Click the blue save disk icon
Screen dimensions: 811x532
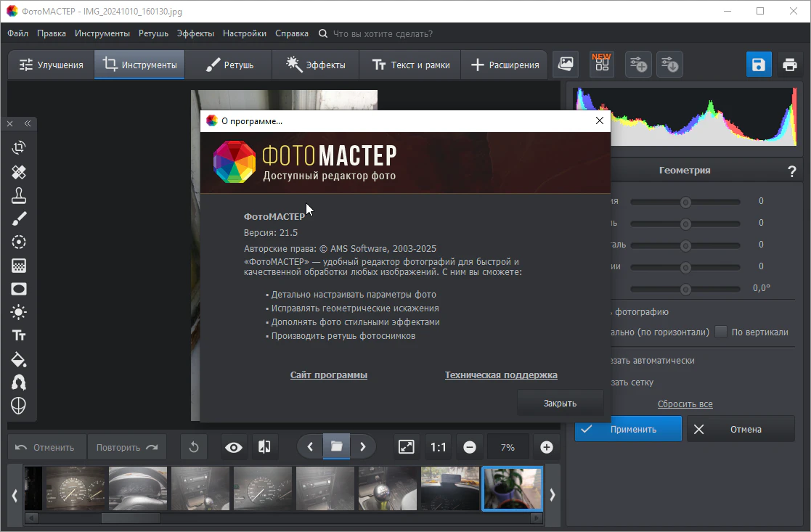(759, 65)
